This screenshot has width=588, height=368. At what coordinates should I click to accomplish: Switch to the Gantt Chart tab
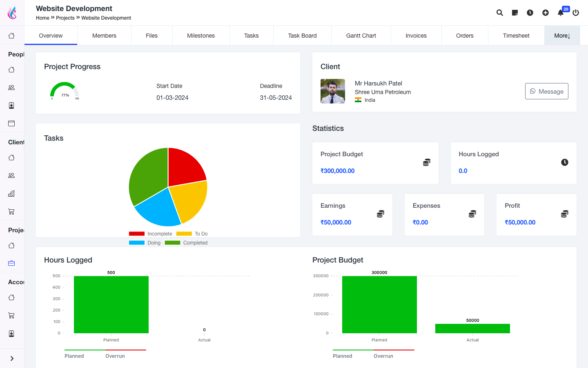click(x=361, y=36)
